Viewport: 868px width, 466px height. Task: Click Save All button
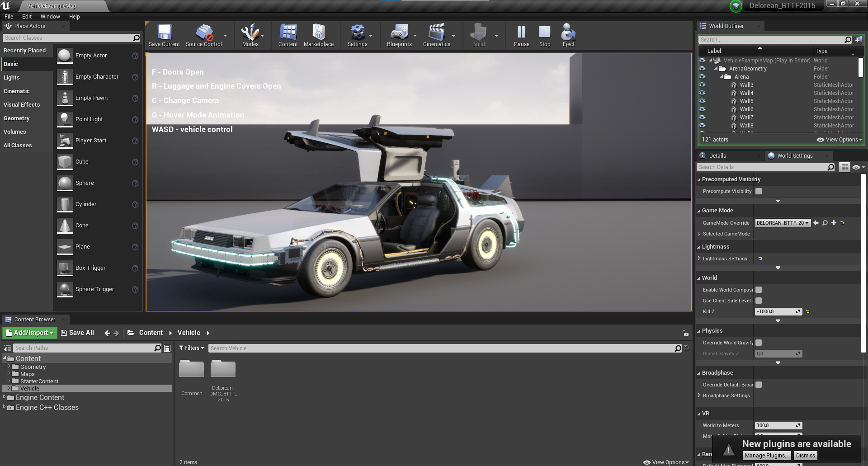(x=77, y=333)
